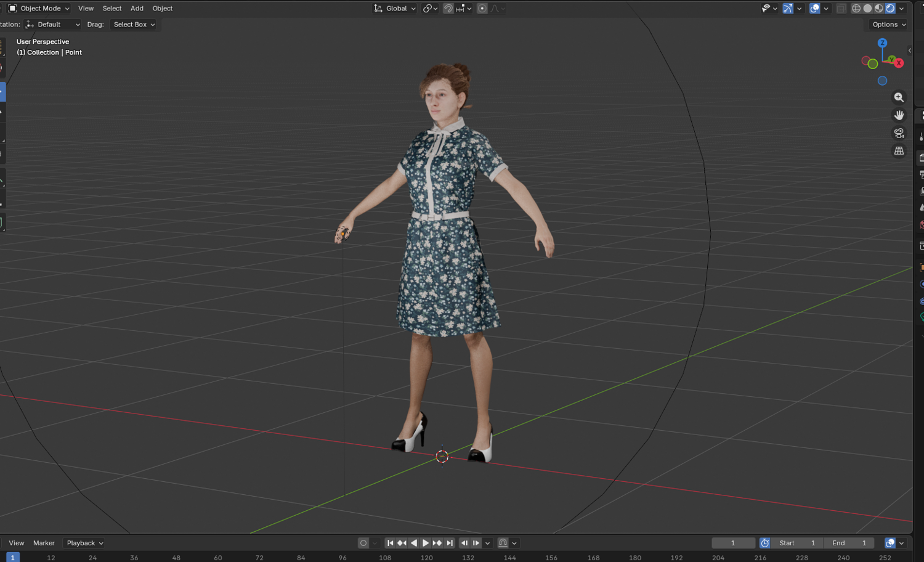Screen dimensions: 924x562
Task: Open the Global transform orientation dropdown
Action: tap(395, 9)
